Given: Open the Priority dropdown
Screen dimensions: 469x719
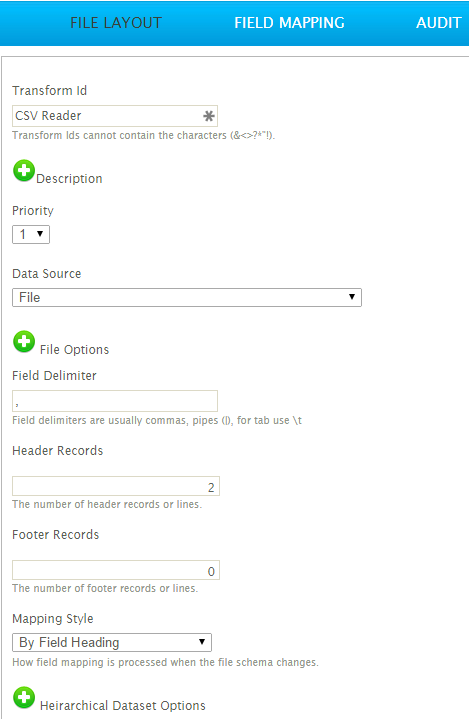Looking at the screenshot, I should (31, 234).
